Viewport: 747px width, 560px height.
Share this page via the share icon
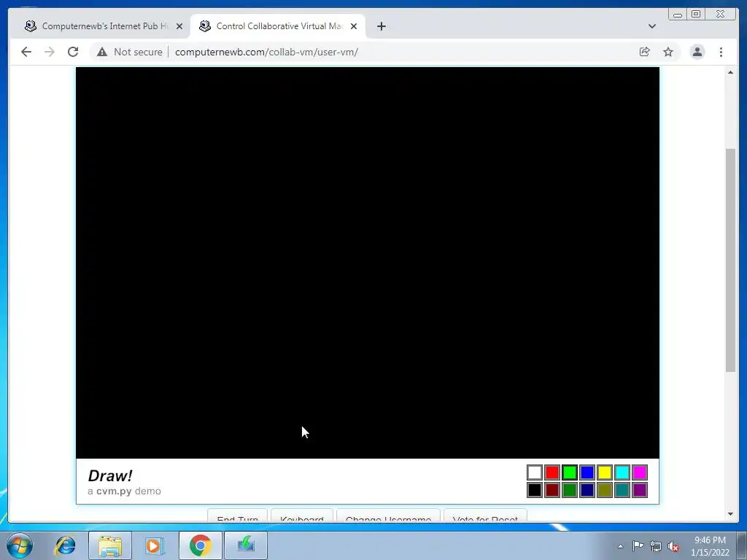645,52
